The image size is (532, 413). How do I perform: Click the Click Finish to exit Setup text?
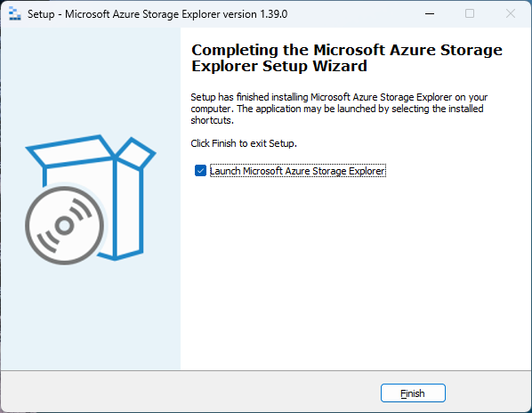[244, 143]
